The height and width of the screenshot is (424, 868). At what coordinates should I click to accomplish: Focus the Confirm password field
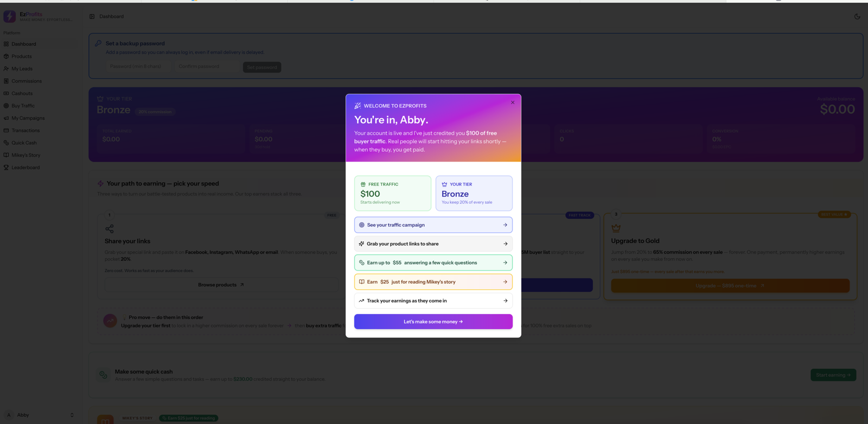[x=207, y=67]
